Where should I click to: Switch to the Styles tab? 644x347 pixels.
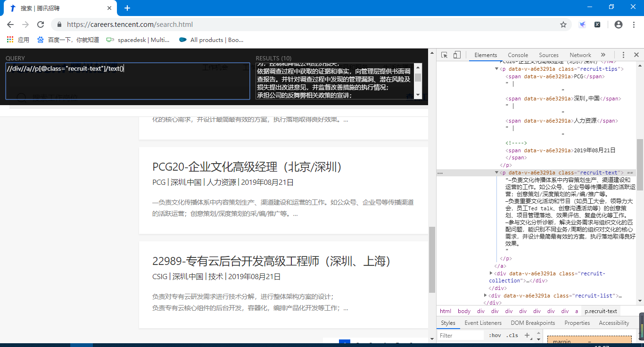click(x=448, y=323)
